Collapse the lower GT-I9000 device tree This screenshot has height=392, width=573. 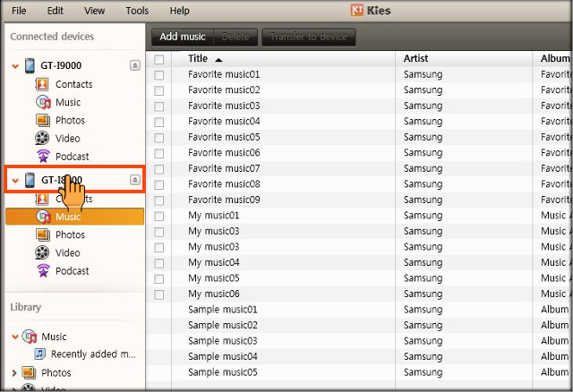pos(15,181)
